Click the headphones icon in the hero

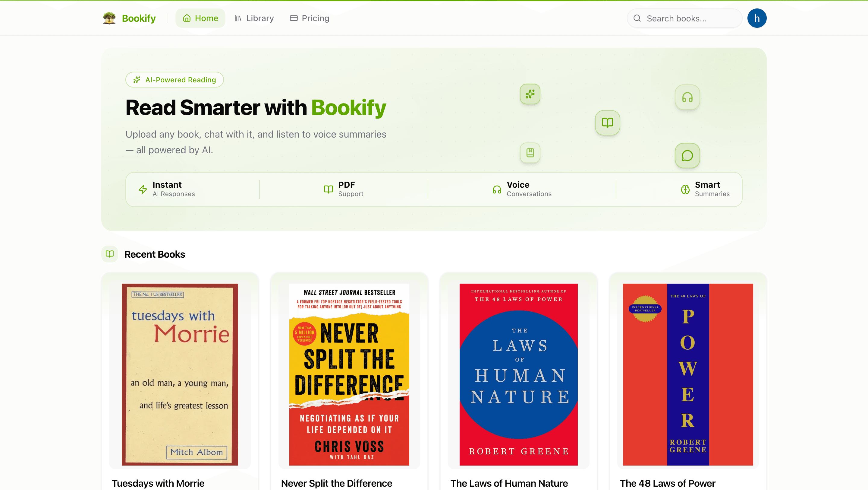(687, 97)
